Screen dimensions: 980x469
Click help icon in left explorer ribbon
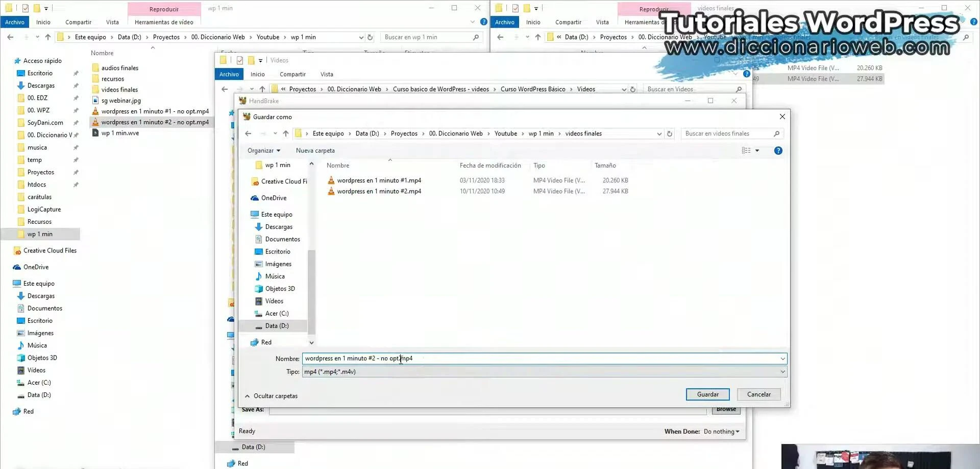click(x=483, y=22)
